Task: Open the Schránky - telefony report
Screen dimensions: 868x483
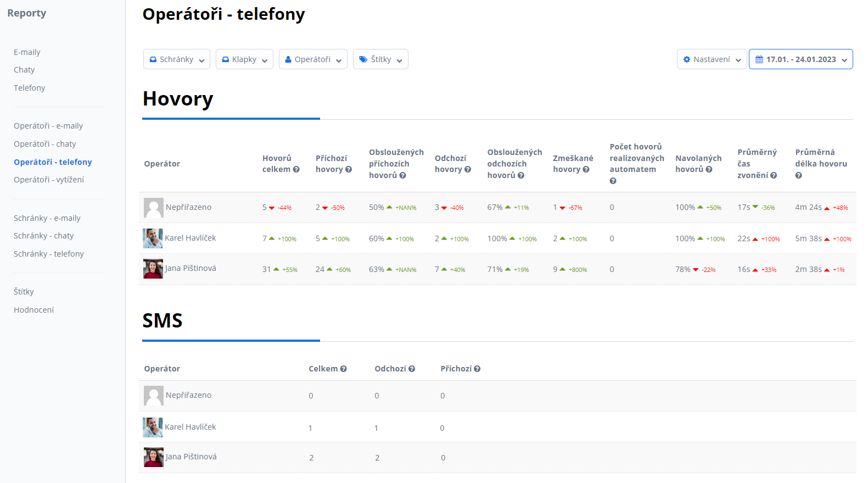Action: [x=49, y=254]
